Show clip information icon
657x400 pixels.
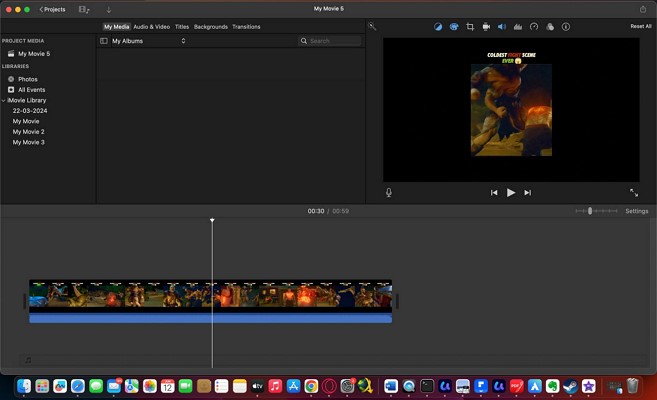click(x=566, y=27)
